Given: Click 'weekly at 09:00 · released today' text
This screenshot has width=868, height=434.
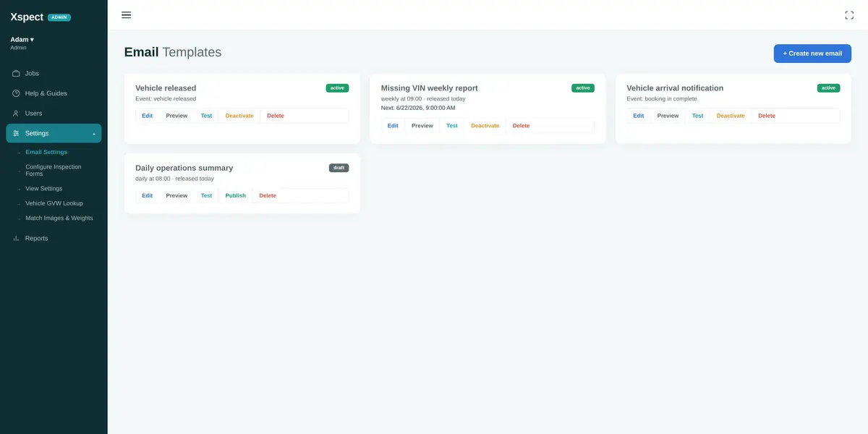Looking at the screenshot, I should tap(423, 99).
